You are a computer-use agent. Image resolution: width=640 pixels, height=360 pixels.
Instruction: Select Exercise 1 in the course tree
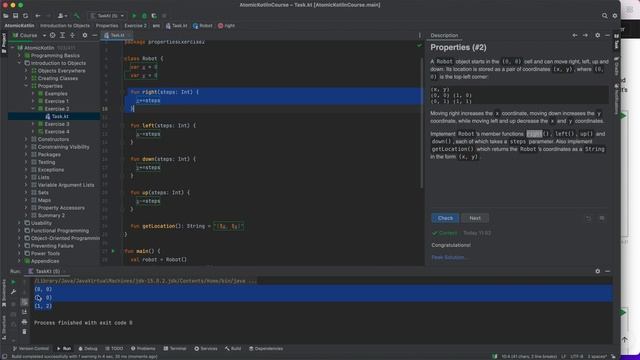click(x=56, y=101)
